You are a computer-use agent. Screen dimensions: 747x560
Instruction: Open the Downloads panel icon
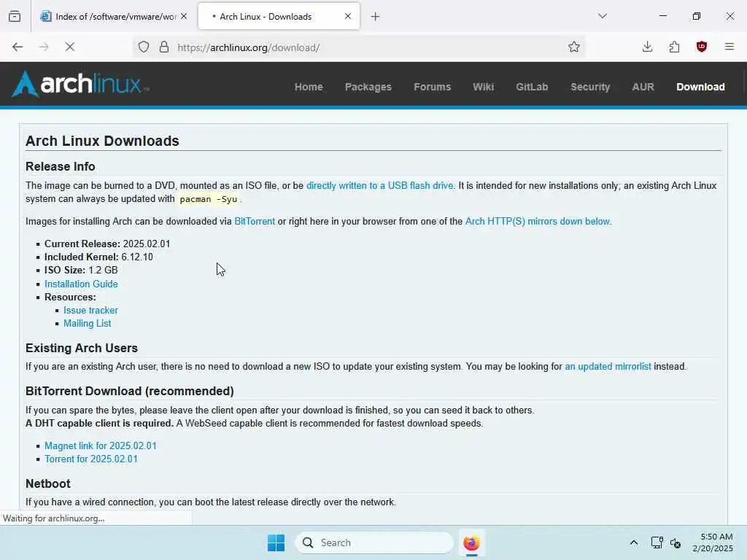pos(647,47)
